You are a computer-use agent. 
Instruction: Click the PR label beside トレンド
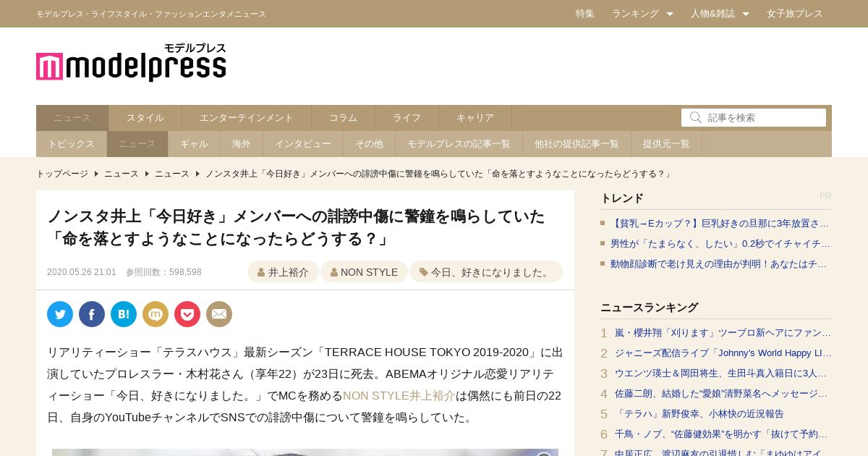[825, 196]
